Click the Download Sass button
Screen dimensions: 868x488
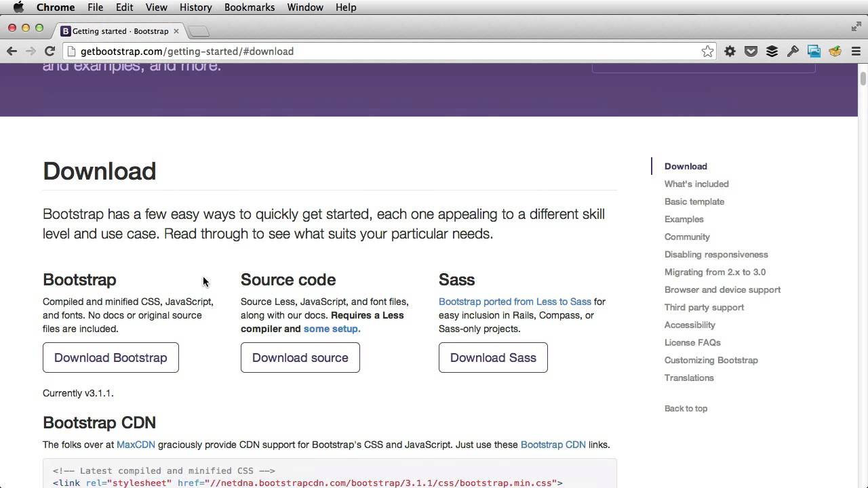pos(493,357)
